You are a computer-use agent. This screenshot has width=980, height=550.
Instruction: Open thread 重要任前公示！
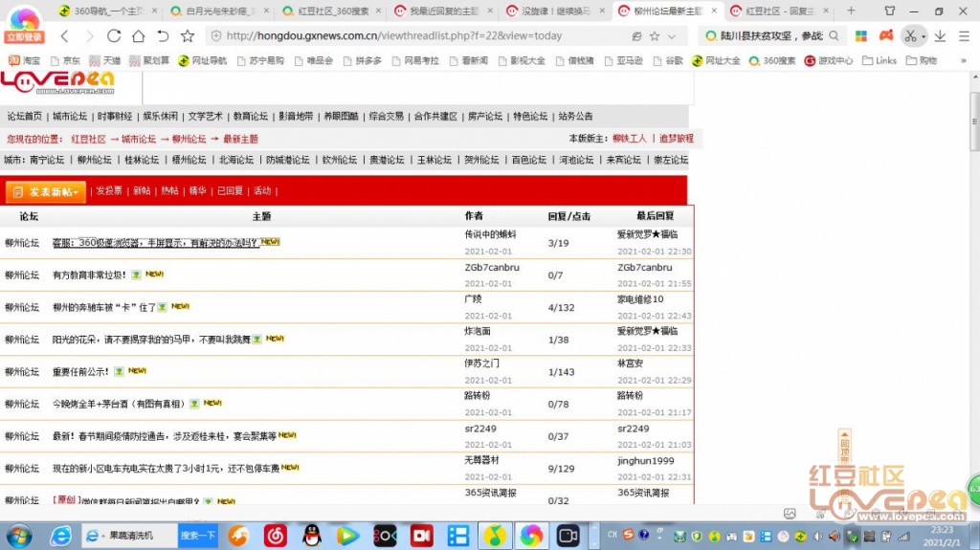click(80, 372)
